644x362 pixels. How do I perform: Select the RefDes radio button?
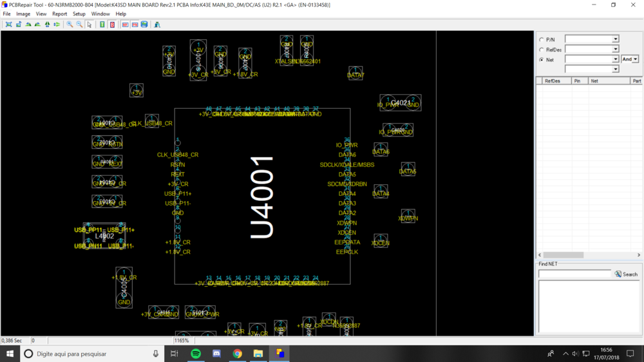(x=541, y=50)
